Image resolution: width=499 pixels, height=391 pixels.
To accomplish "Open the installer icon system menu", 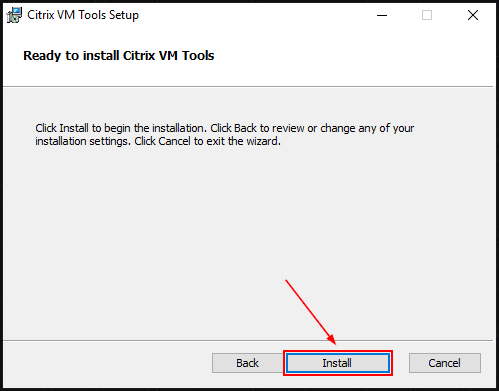I will click(x=14, y=15).
